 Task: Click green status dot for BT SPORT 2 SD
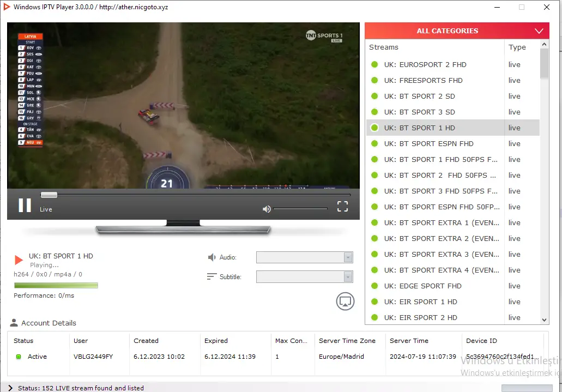(x=374, y=96)
